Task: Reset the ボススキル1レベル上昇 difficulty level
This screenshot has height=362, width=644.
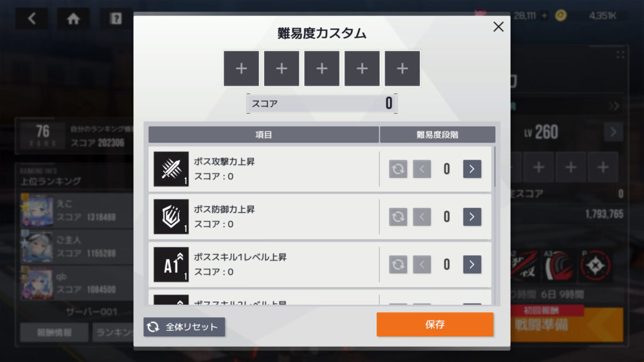Action: coord(398,265)
